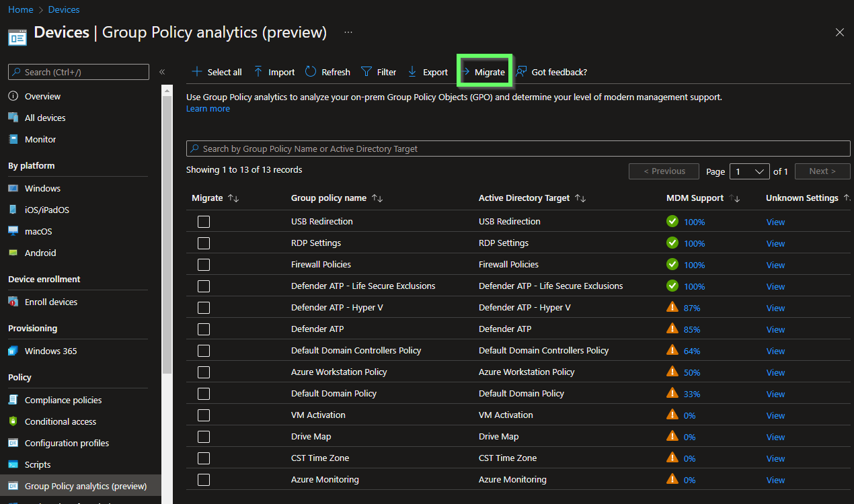The image size is (854, 504).
Task: Click the Configuration profiles icon
Action: [x=13, y=443]
